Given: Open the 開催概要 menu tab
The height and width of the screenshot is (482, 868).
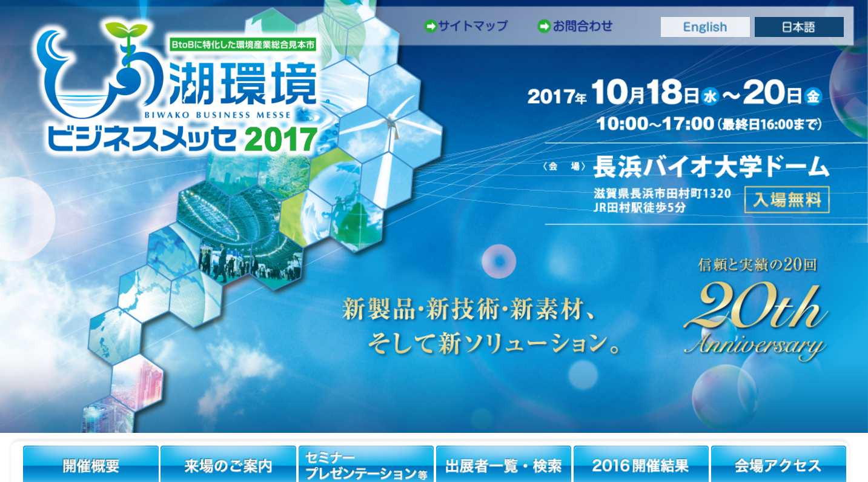Looking at the screenshot, I should pyautogui.click(x=91, y=464).
